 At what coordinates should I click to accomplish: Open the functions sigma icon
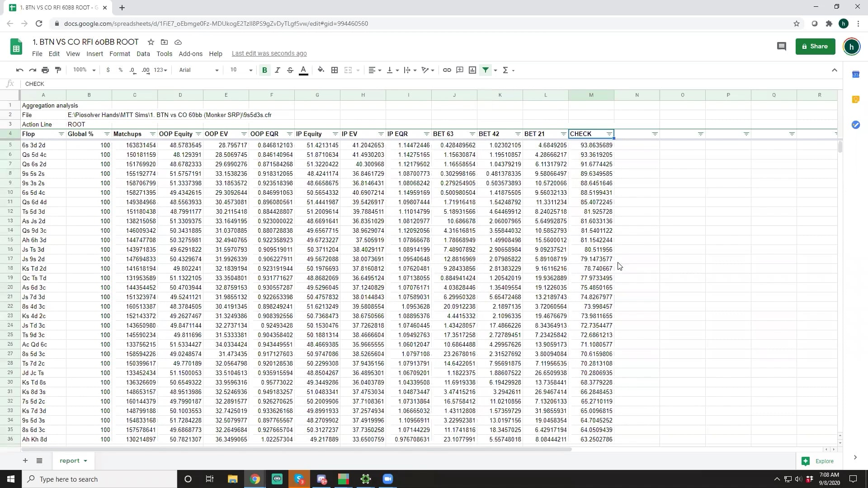(505, 70)
